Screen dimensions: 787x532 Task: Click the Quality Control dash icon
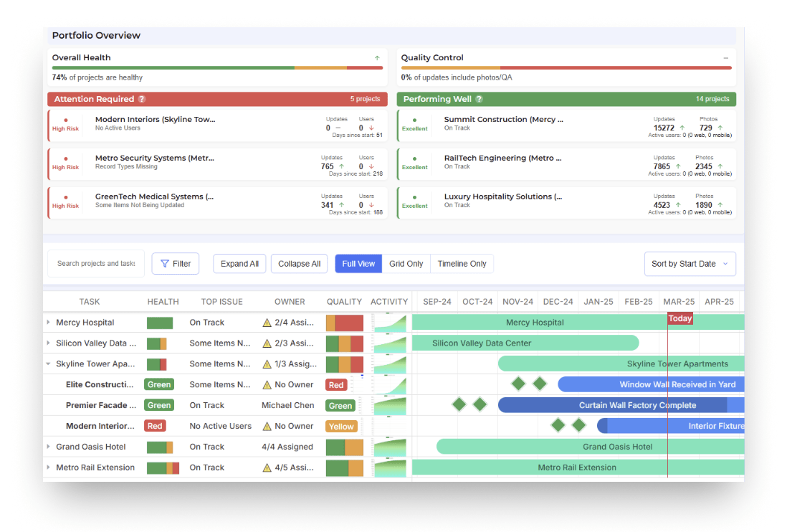point(726,58)
